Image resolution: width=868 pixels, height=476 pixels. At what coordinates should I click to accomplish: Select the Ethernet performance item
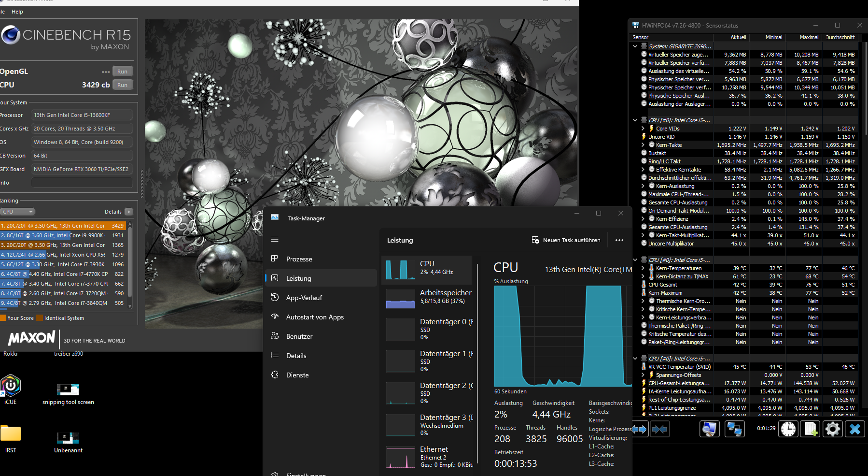pyautogui.click(x=427, y=457)
